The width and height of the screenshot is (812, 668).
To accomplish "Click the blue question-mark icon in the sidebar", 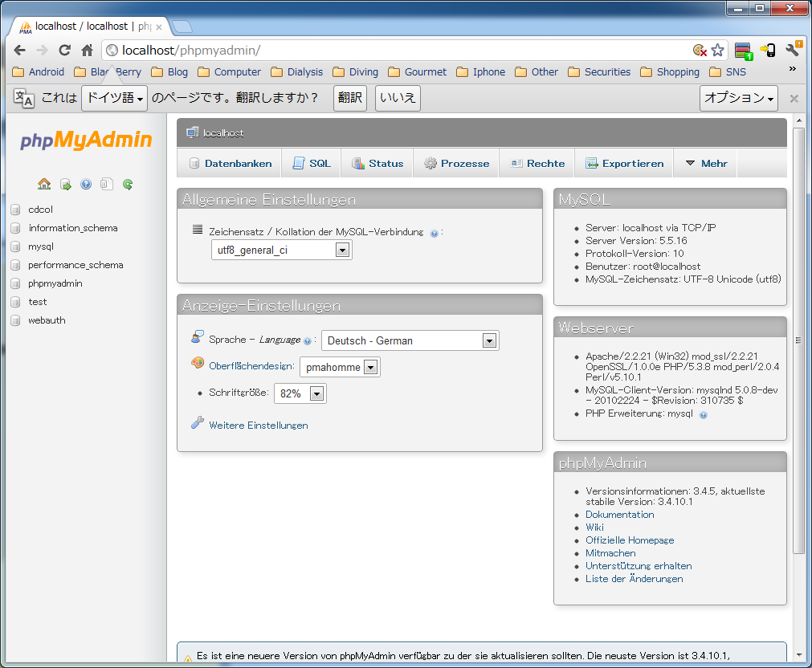I will (86, 184).
